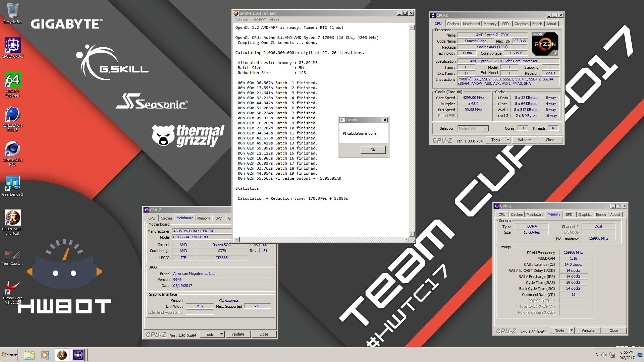Click the AMD Ryzen 7 logo in CPU-Z
This screenshot has height=362, width=644.
545,44
